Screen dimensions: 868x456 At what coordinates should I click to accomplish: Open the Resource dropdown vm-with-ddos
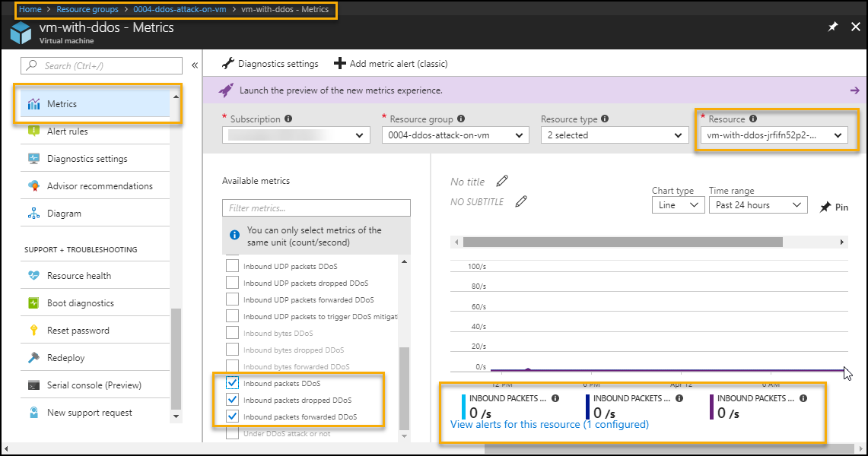[x=774, y=135]
